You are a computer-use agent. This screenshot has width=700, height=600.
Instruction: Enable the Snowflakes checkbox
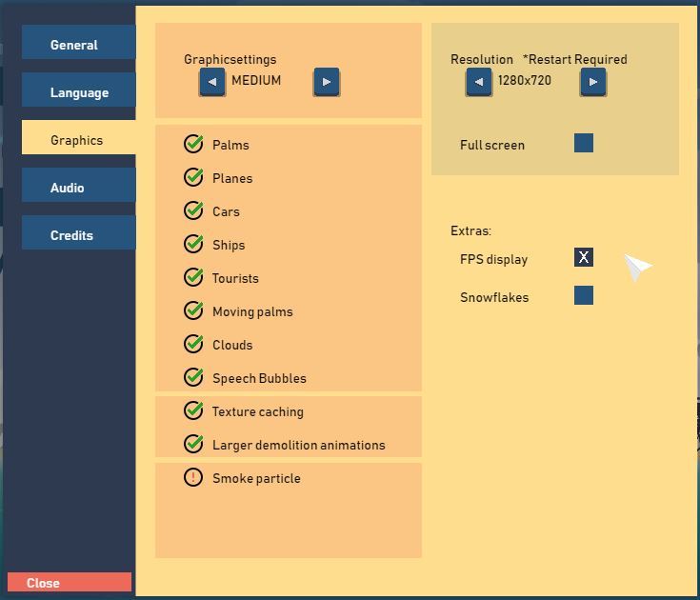click(584, 295)
